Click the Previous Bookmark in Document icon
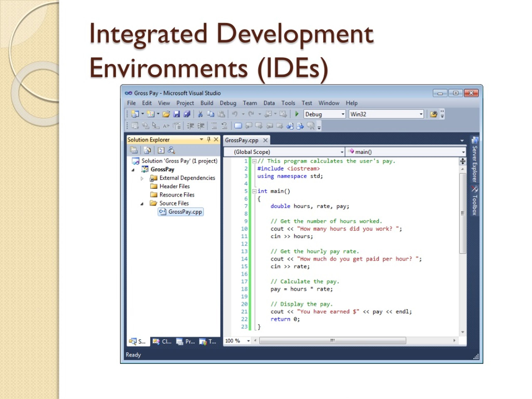 tap(249, 126)
